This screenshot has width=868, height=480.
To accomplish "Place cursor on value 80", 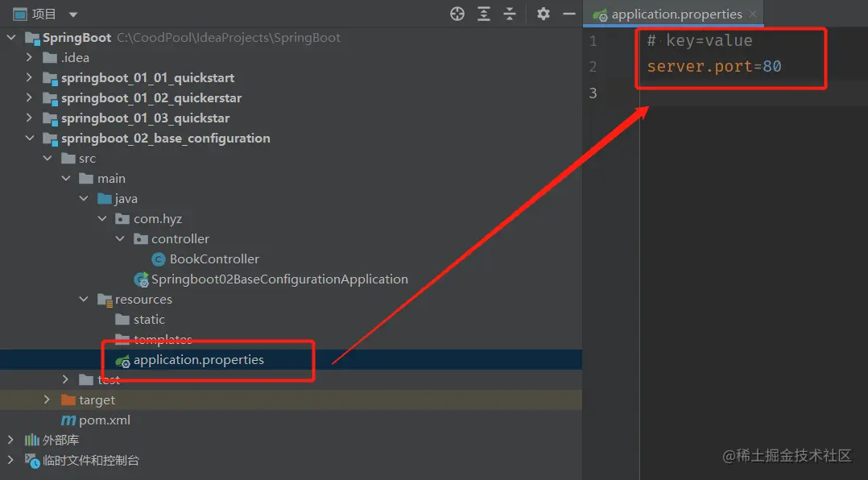I will pos(771,66).
